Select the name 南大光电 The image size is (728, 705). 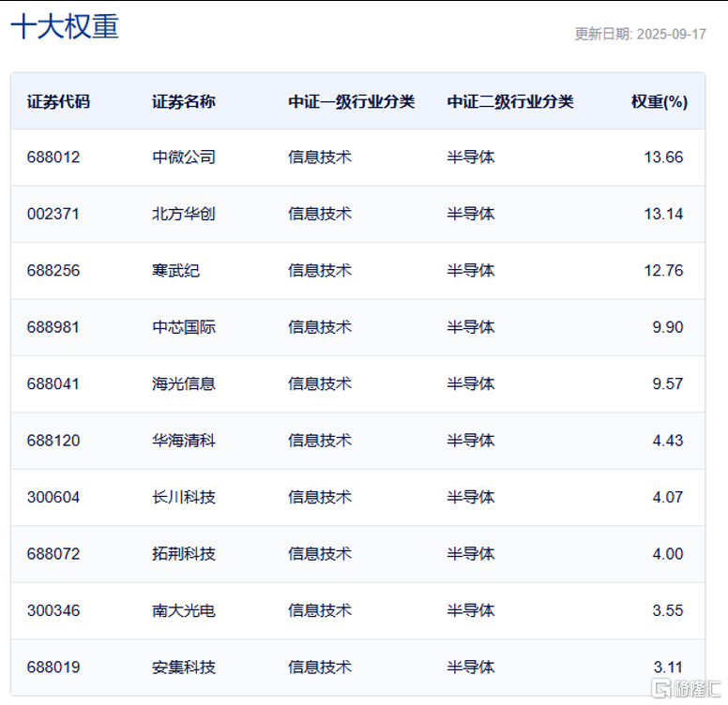(184, 610)
